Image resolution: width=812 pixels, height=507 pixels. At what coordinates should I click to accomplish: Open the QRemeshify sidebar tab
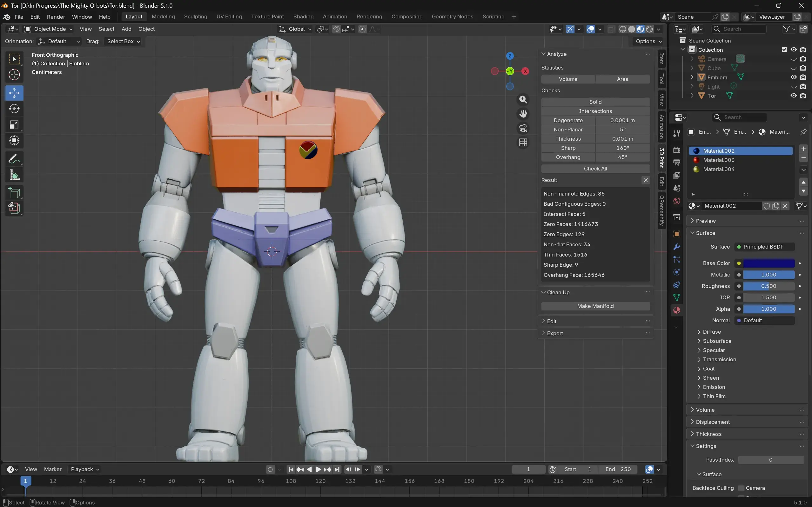(x=661, y=210)
